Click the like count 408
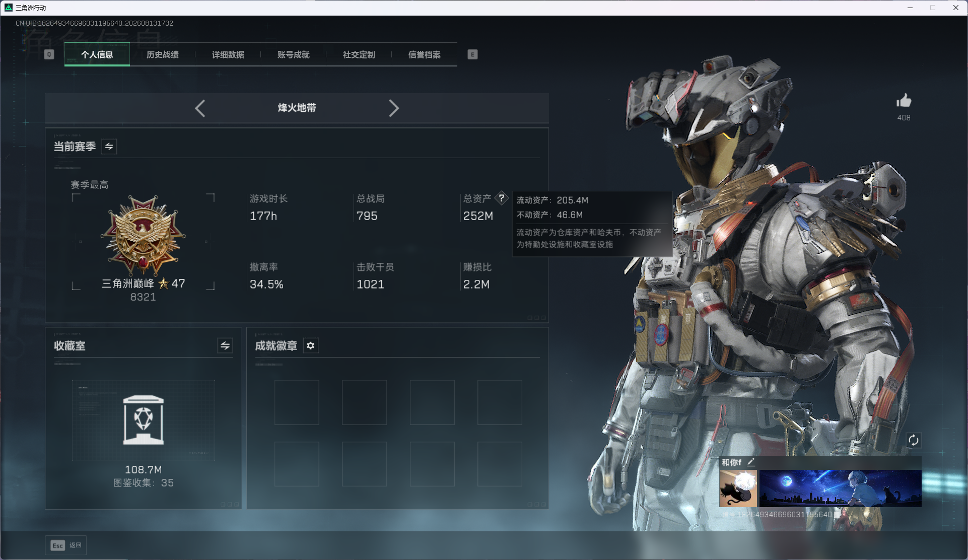This screenshot has width=968, height=560. (x=904, y=118)
